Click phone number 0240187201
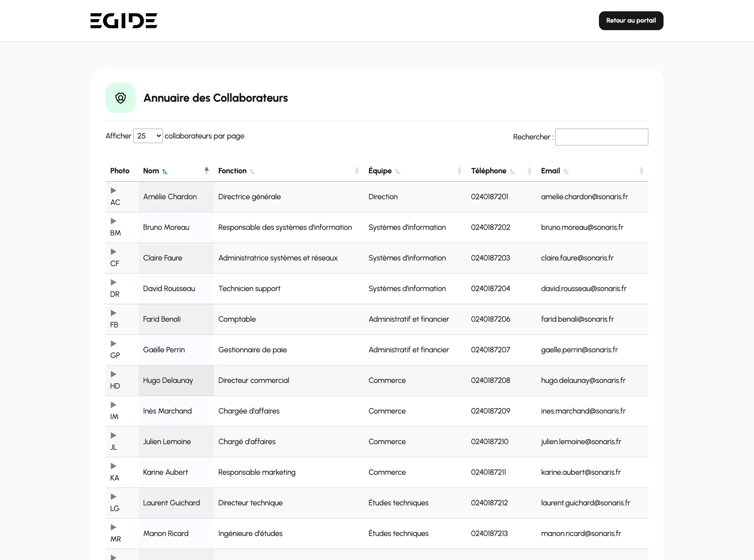This screenshot has width=754, height=560. pos(490,197)
